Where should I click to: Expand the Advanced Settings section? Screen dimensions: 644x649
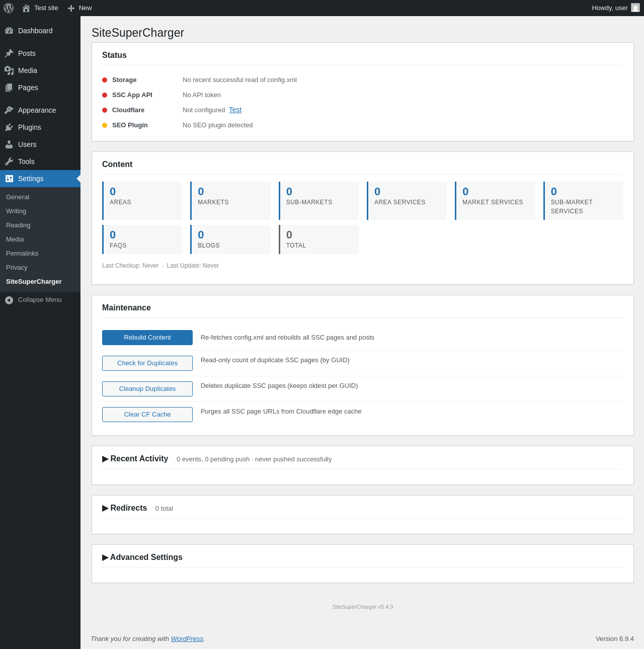[142, 557]
